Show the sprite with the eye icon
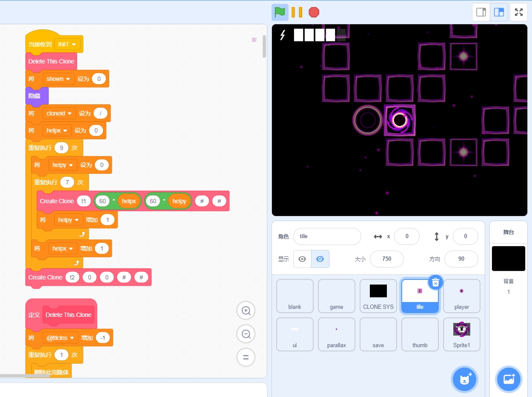532x397 pixels. tap(302, 259)
